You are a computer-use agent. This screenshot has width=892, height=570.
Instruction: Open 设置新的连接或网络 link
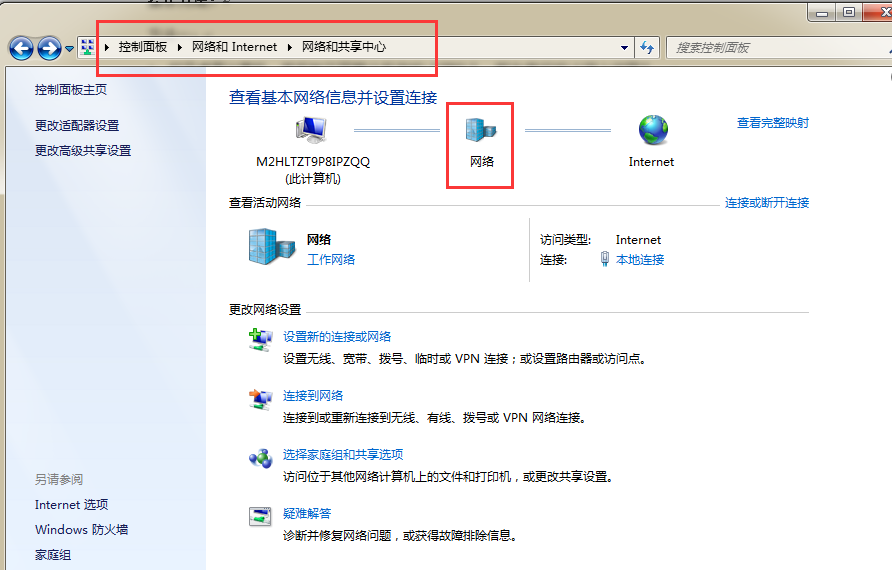pyautogui.click(x=337, y=337)
